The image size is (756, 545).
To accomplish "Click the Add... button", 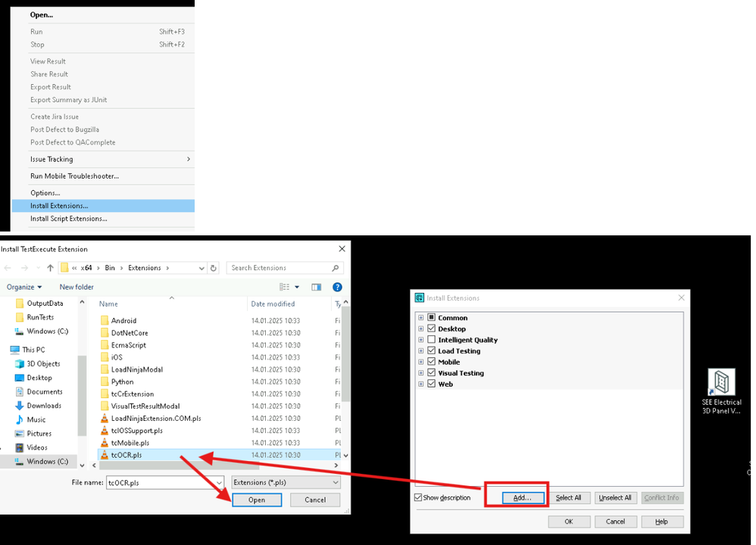I will click(523, 498).
